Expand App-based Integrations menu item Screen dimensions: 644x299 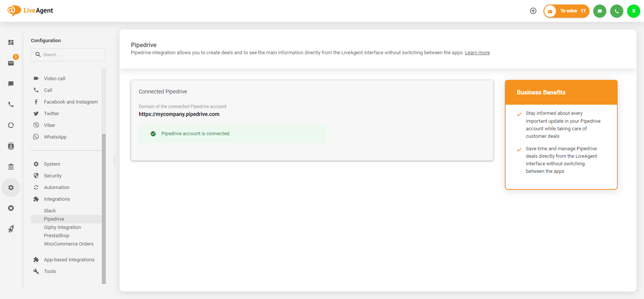69,260
